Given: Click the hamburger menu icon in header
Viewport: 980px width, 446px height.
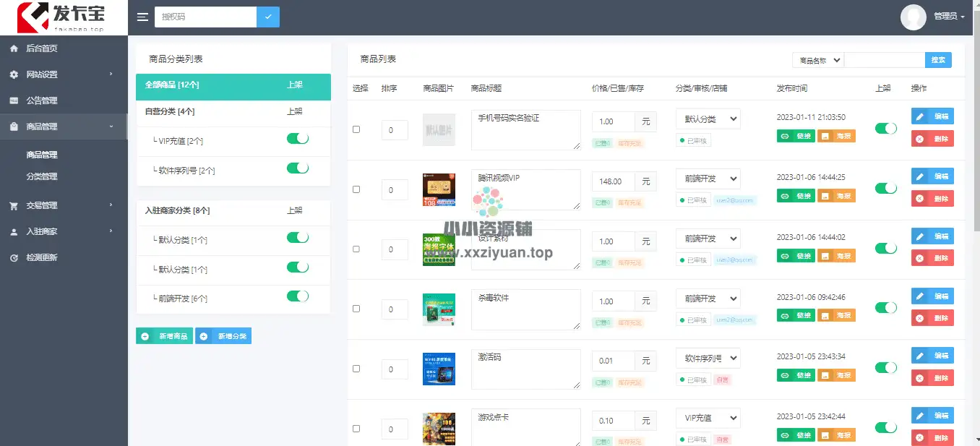Looking at the screenshot, I should pyautogui.click(x=142, y=17).
